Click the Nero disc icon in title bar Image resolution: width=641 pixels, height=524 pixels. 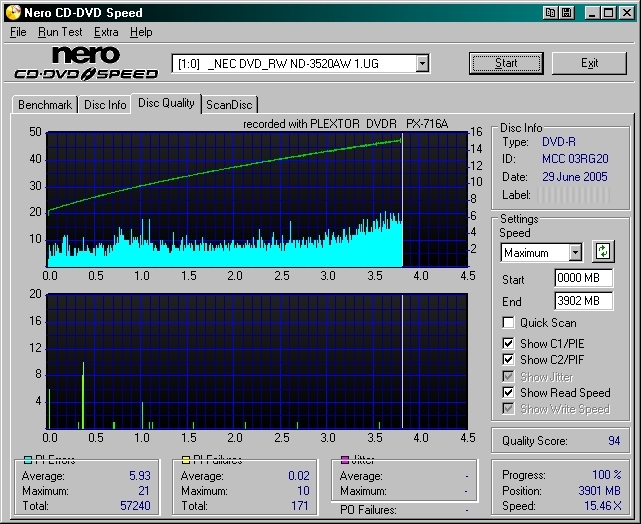(x=13, y=13)
